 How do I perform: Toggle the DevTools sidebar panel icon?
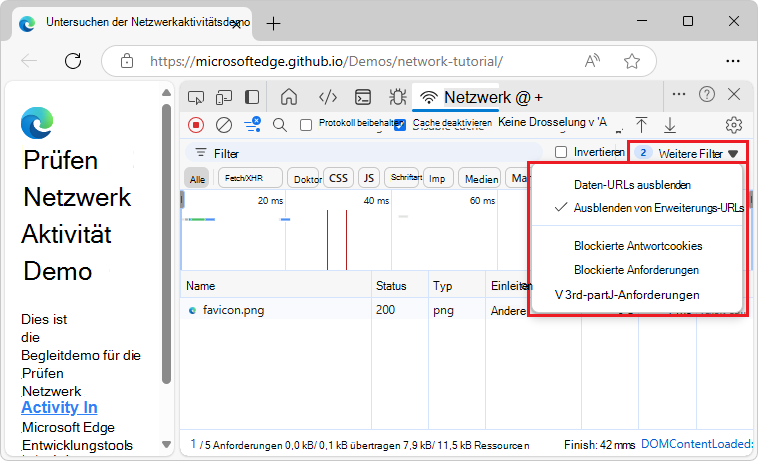click(x=252, y=97)
